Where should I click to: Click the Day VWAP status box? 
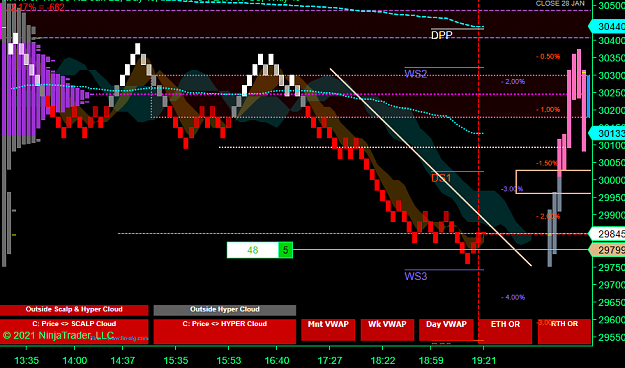[446, 330]
